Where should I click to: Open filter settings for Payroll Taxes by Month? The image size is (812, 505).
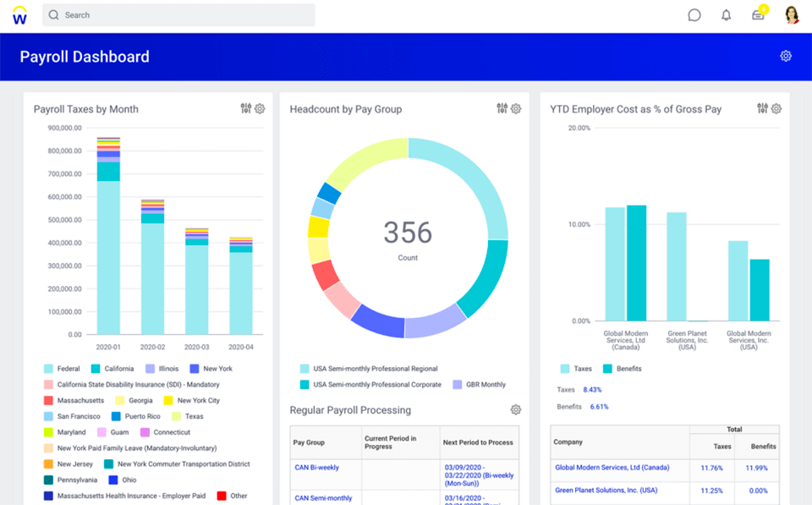(245, 108)
